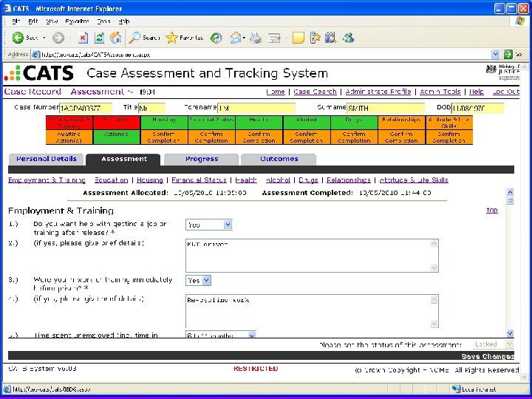
Task: Open the assessment status Locked dropdown
Action: 494,344
